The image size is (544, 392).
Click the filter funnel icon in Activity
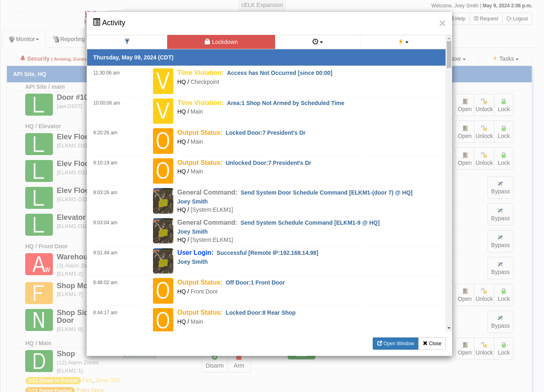click(x=127, y=42)
